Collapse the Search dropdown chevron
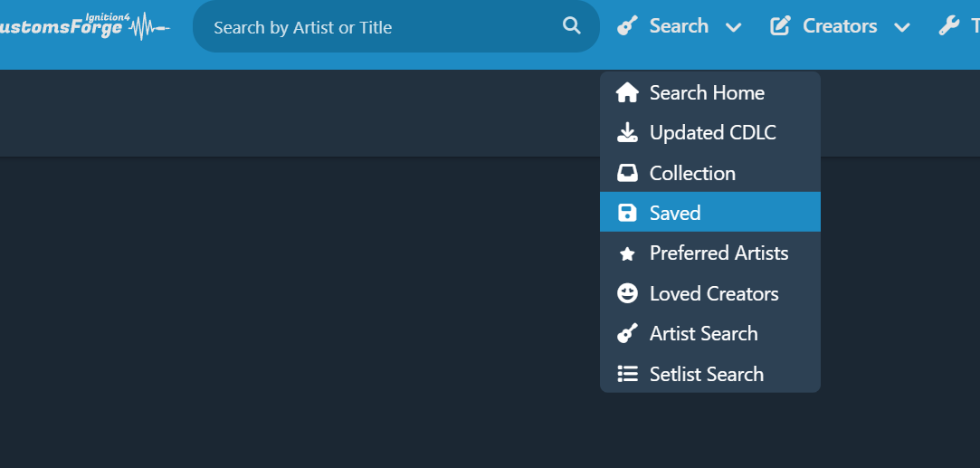 point(733,27)
